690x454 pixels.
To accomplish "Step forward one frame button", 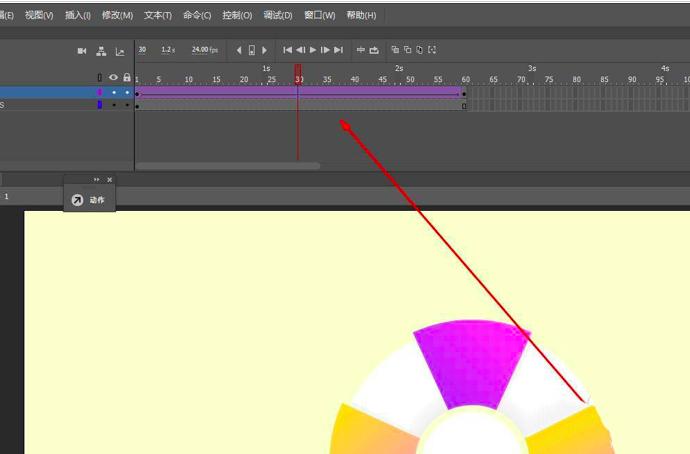I will 325,50.
